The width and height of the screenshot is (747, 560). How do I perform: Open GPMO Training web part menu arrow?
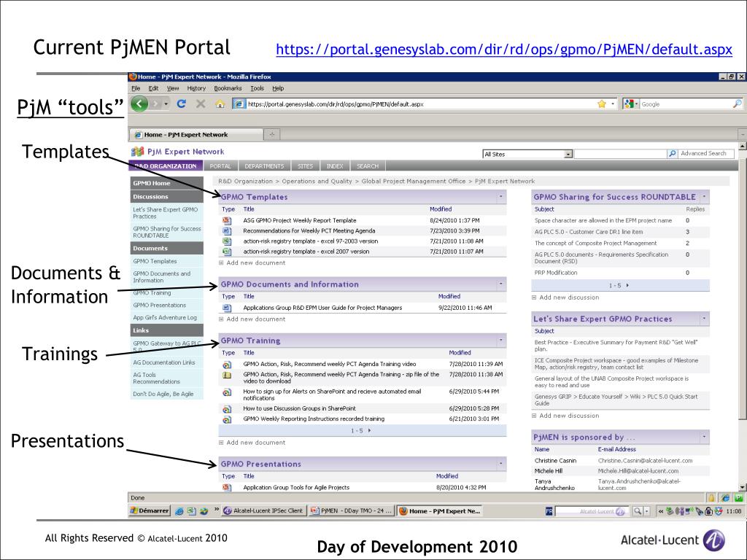pos(500,340)
